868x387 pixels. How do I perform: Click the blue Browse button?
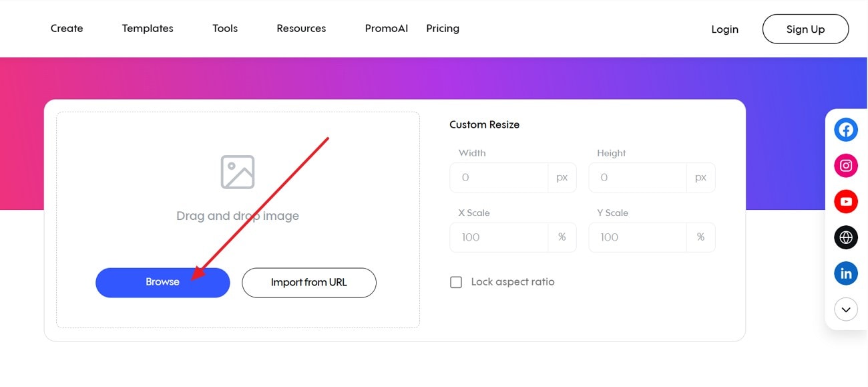[162, 282]
